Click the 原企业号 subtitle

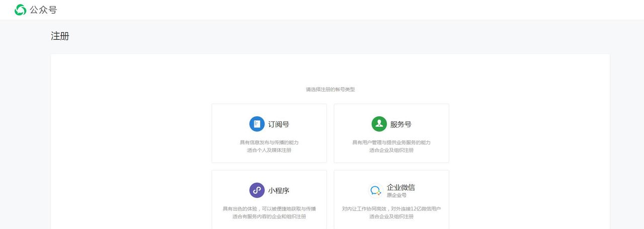point(396,195)
